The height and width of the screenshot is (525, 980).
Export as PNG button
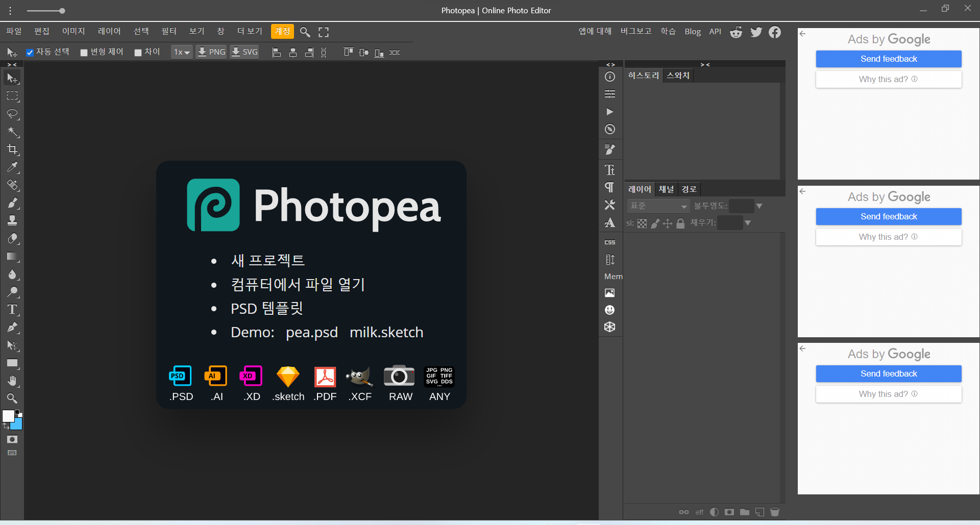coord(211,52)
